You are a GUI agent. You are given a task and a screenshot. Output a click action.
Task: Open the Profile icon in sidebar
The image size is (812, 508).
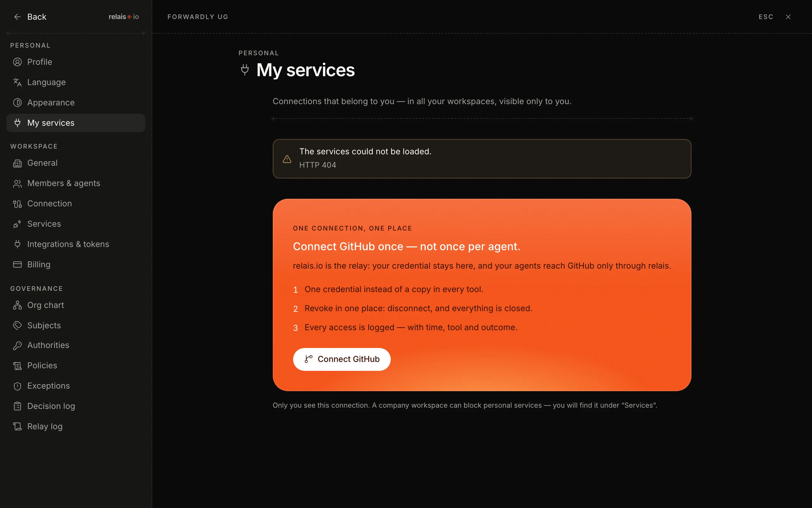(17, 62)
